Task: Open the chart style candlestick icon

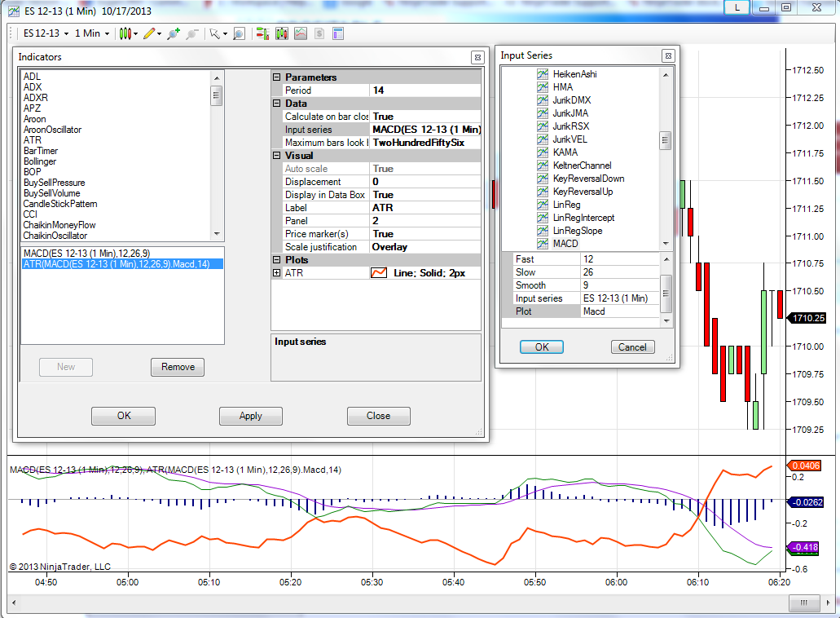Action: coord(125,33)
